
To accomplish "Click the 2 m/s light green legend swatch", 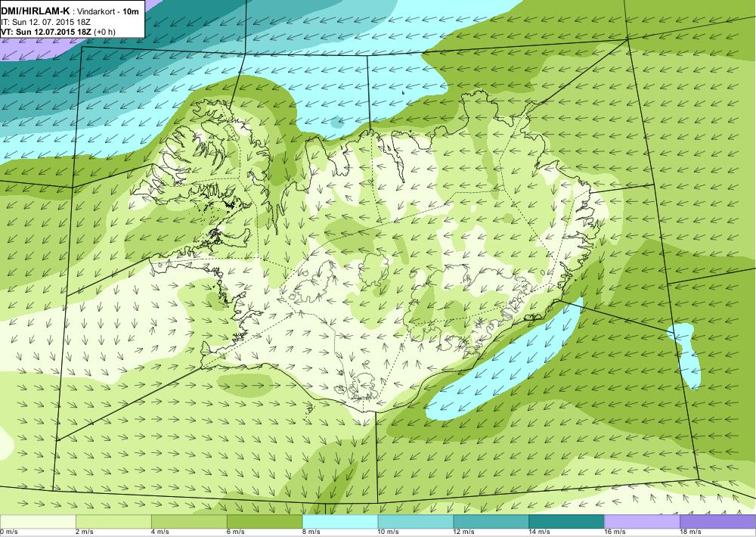I will (113, 521).
